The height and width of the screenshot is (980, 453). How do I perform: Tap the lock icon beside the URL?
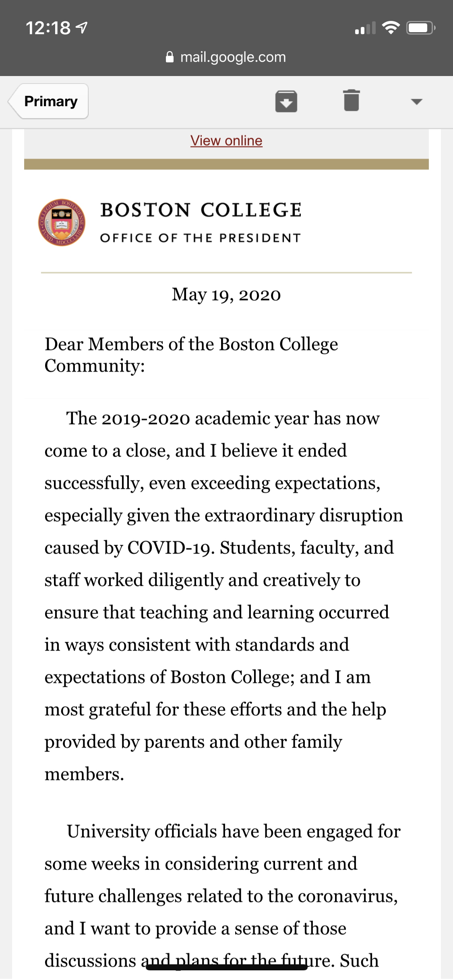coord(170,57)
